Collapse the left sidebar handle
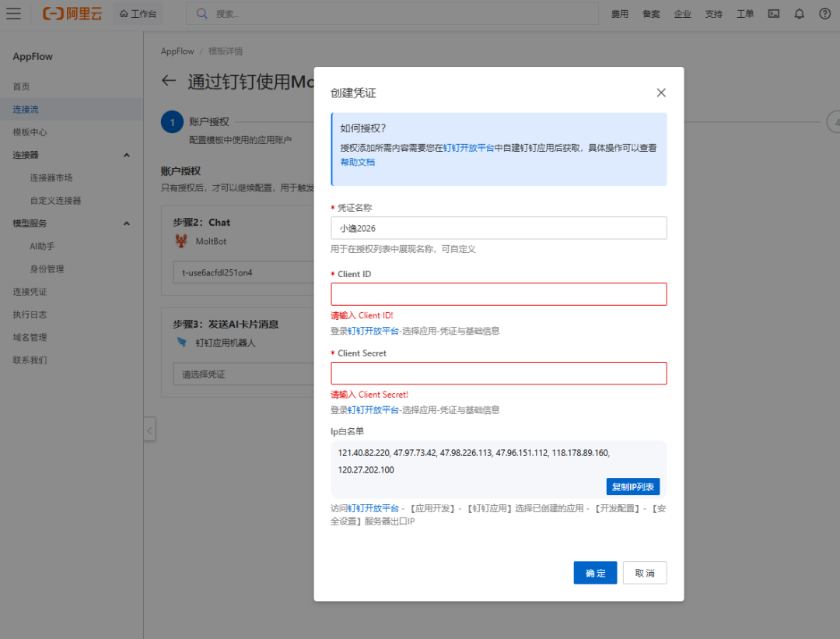 149,430
